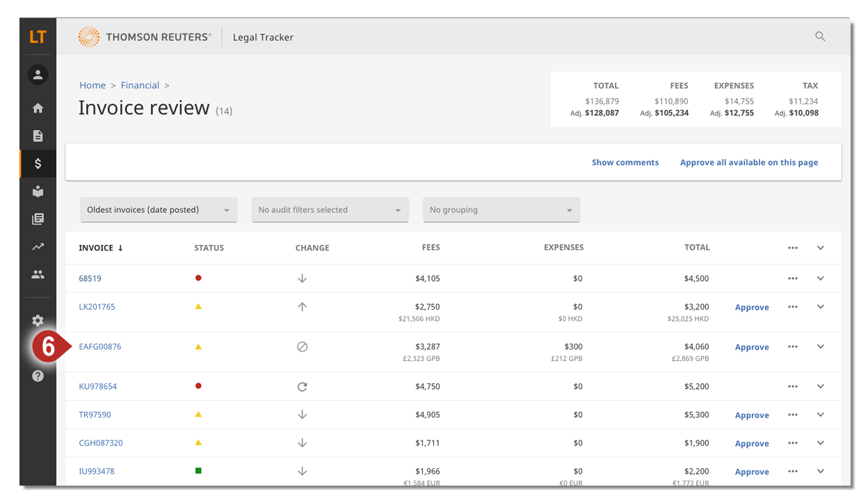Expand invoice KU978654 row chevron
868x503 pixels.
click(821, 387)
